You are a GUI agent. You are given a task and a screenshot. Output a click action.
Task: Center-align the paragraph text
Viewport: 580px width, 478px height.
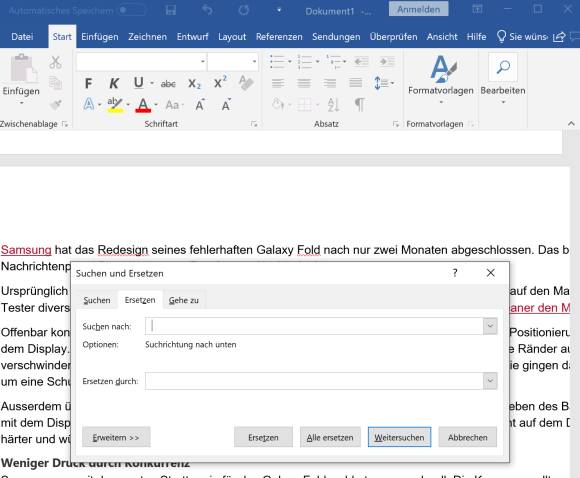coord(304,83)
